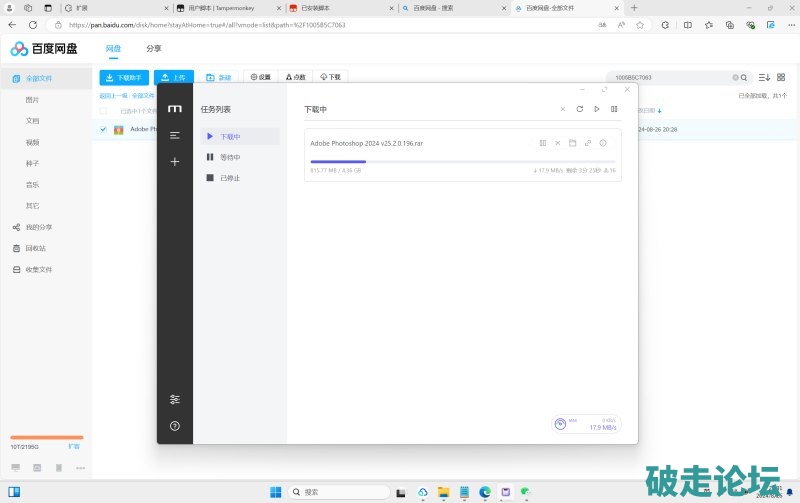Click the Baidu Netdisk search field
Viewport: 800px width, 503px height.
[x=670, y=77]
